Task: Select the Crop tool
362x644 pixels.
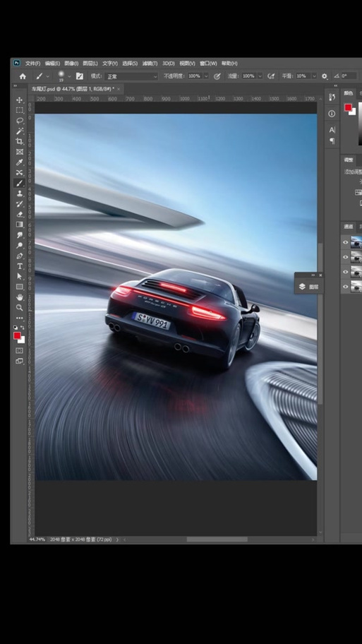Action: point(19,141)
